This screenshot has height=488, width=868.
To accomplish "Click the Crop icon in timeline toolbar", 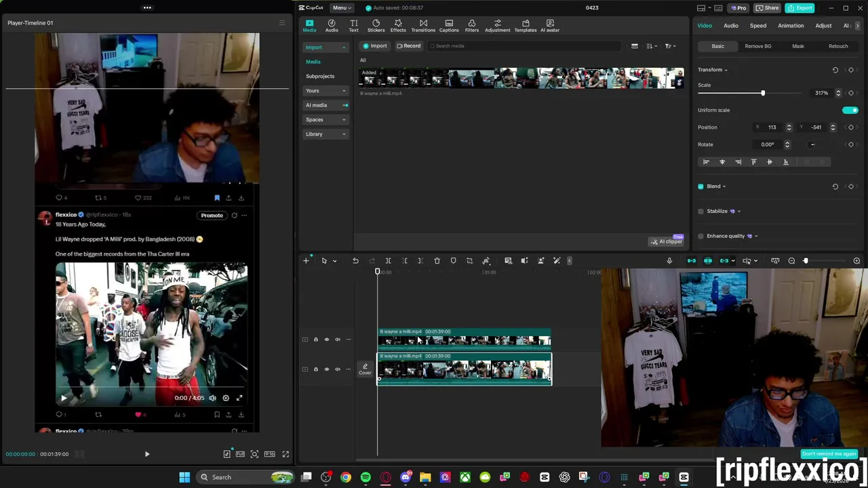I will pyautogui.click(x=469, y=261).
